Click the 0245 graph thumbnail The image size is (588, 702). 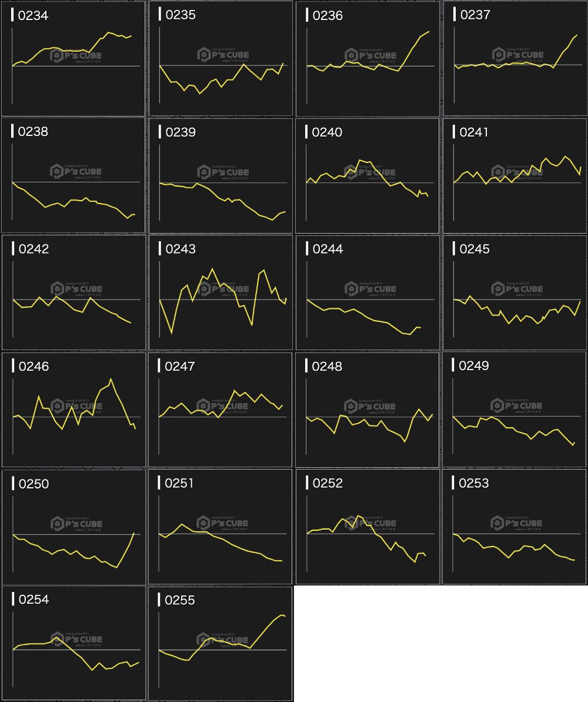[514, 293]
